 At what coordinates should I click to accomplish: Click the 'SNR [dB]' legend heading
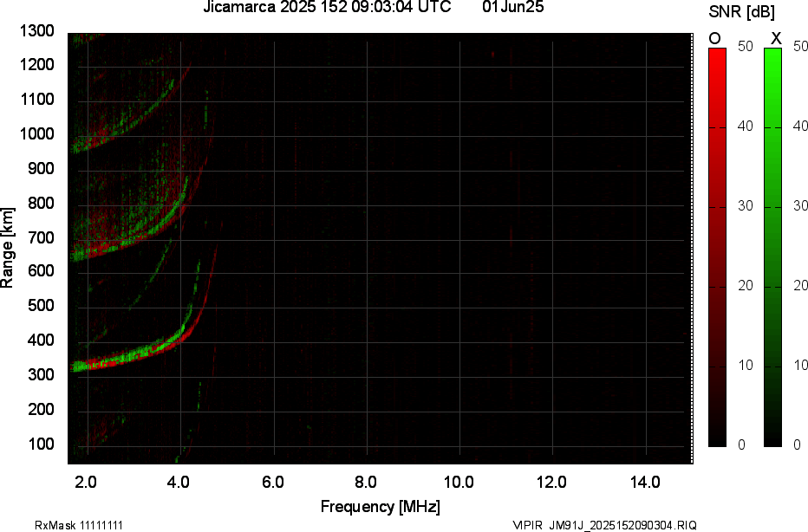[x=741, y=12]
